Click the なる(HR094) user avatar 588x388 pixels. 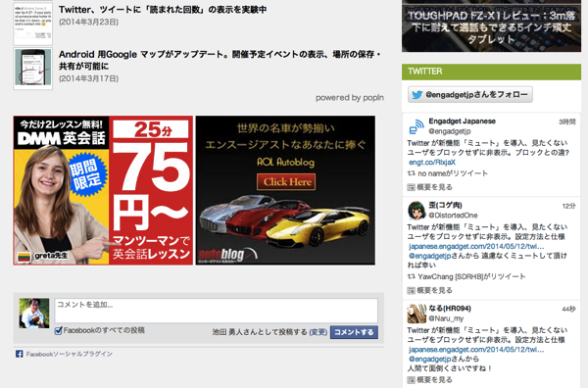[416, 314]
